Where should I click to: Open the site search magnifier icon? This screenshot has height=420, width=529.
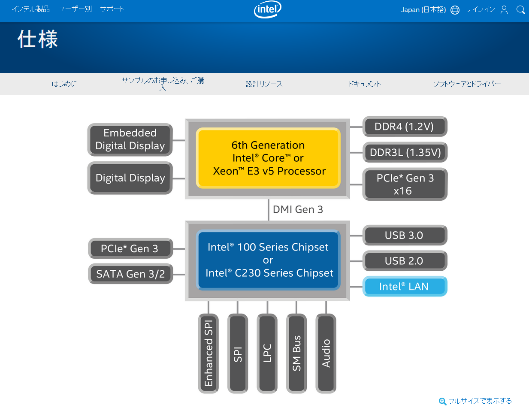click(520, 9)
